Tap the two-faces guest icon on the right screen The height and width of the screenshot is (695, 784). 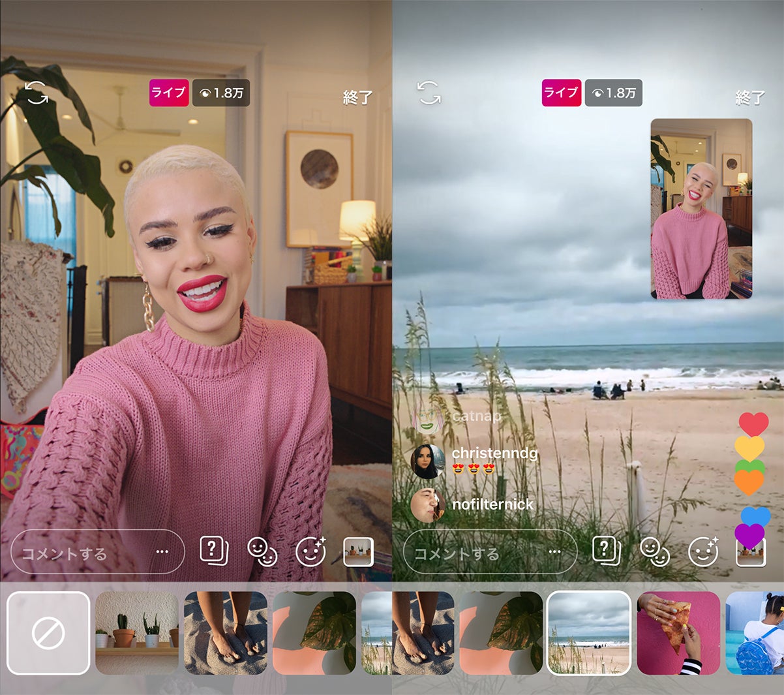pos(654,552)
